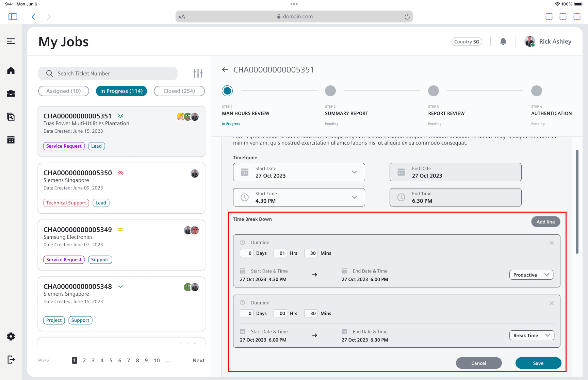Viewport: 588px width, 380px height.
Task: Select Step 2 Summary Report circle
Action: pos(330,91)
